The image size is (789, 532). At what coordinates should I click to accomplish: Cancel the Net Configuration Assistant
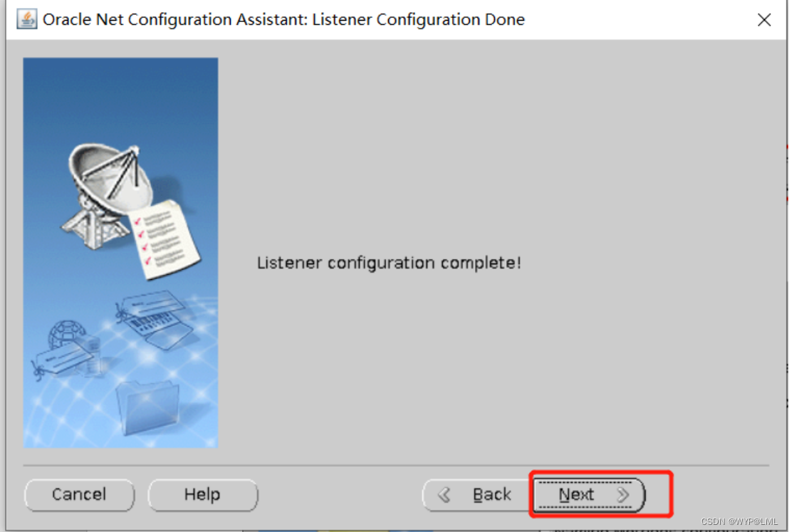80,495
